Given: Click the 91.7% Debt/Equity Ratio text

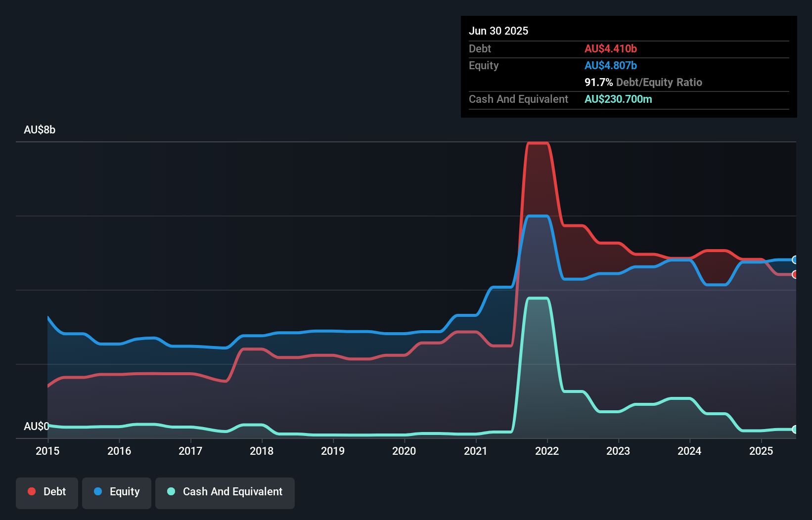Looking at the screenshot, I should pyautogui.click(x=643, y=82).
